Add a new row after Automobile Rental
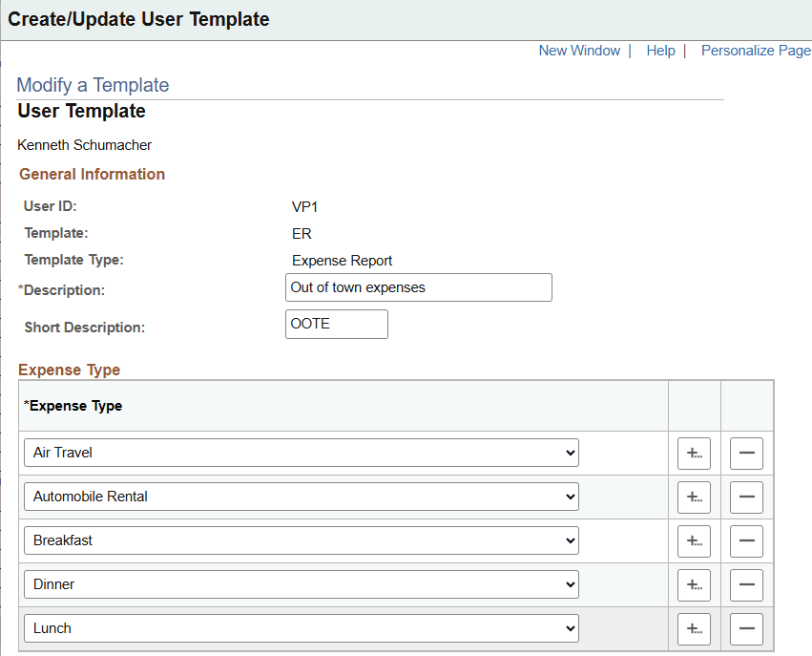 coord(694,497)
